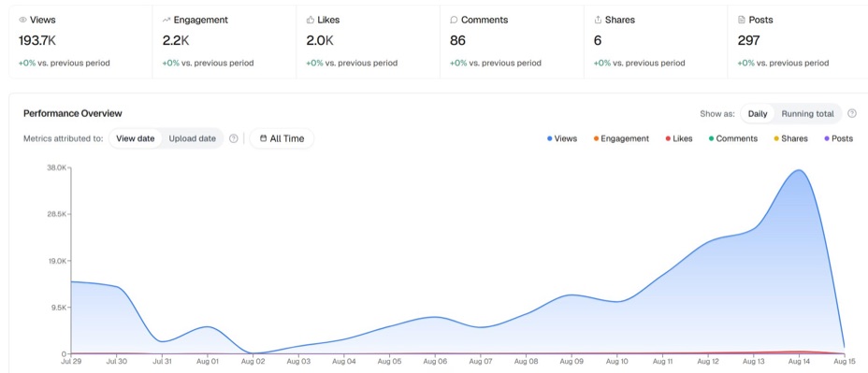Click the Posts document icon
Image resolution: width=868 pixels, height=373 pixels.
[741, 20]
